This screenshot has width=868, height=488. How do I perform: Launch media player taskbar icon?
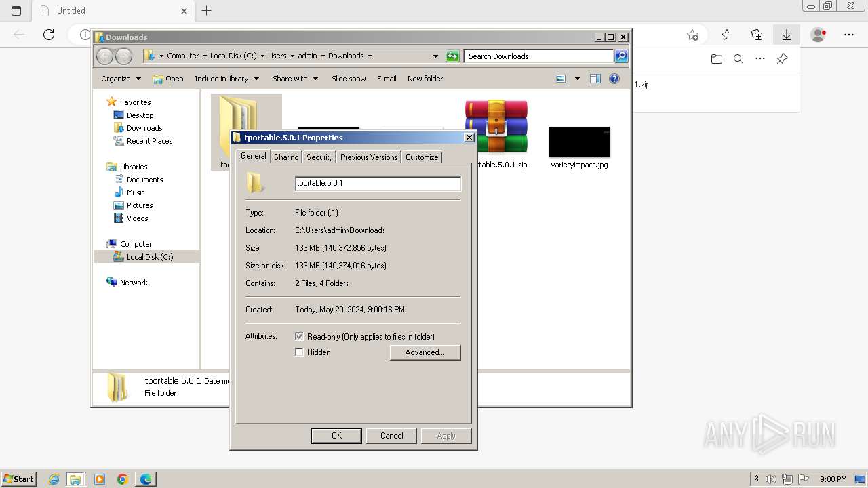100,479
